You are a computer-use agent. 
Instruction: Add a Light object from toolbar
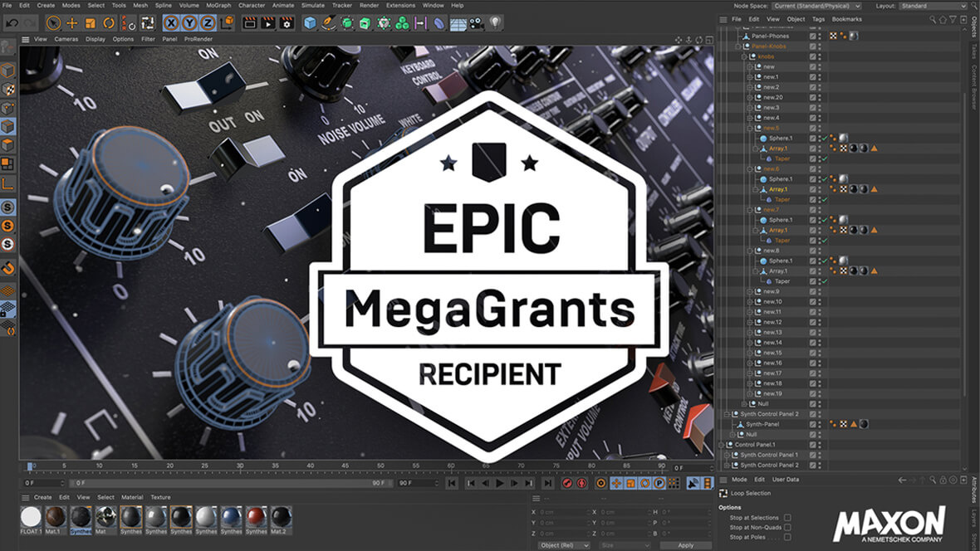tap(495, 22)
